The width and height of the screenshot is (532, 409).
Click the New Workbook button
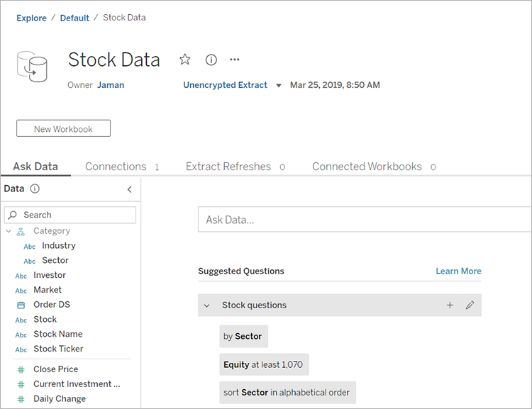[63, 128]
